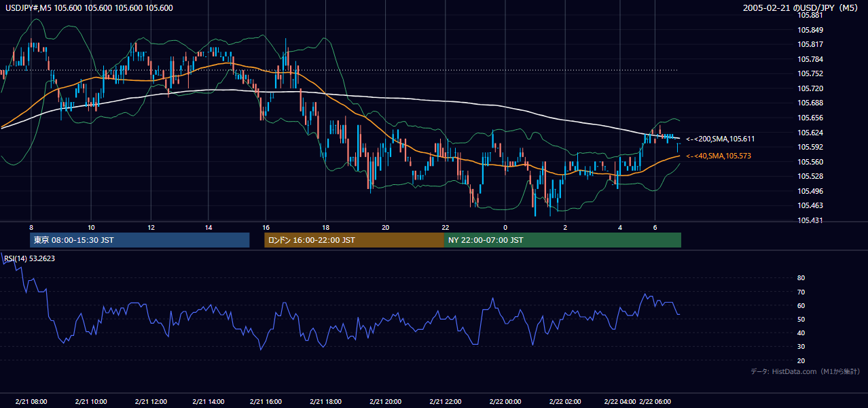Click the RSI(14) 53.2623 indicator label
Screen dimensions: 868x408
[29, 258]
